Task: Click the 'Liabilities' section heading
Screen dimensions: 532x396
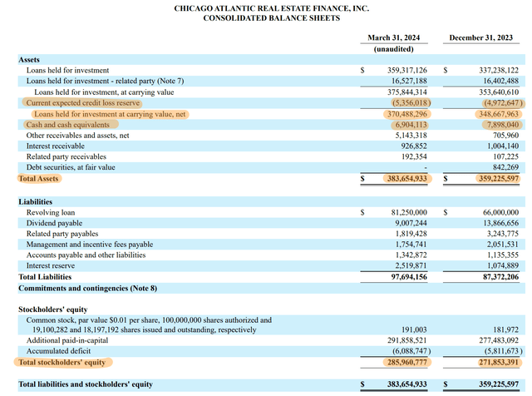Action: 35,201
